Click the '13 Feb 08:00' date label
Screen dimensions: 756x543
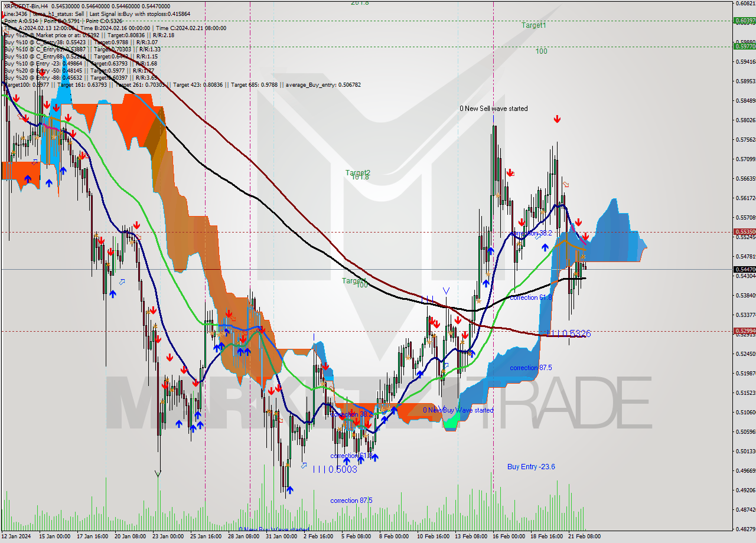pyautogui.click(x=471, y=536)
